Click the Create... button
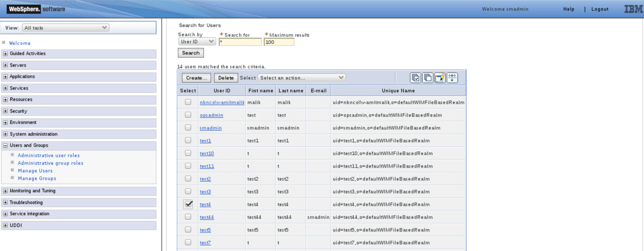Screen dimensions: 644x251 tap(196, 78)
